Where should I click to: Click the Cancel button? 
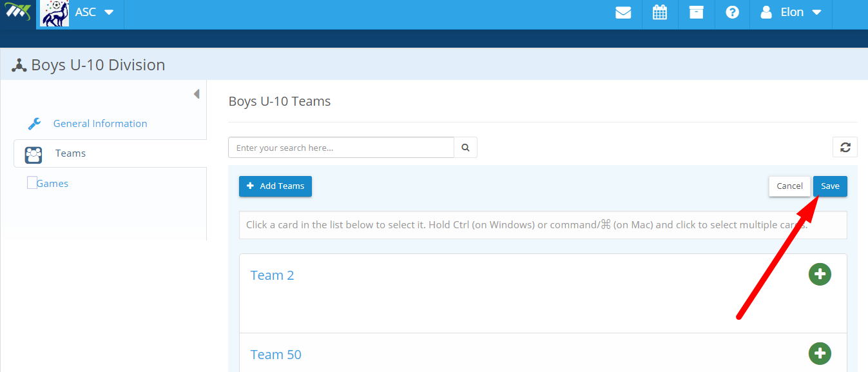789,186
